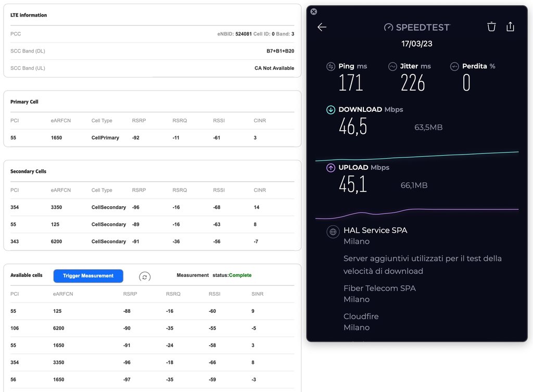Select the Fiber Telecom SPA server entry
The image size is (533, 392).
379,294
